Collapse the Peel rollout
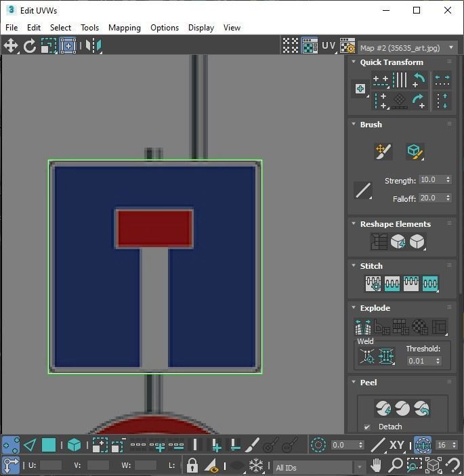The image size is (464, 476). coord(354,382)
